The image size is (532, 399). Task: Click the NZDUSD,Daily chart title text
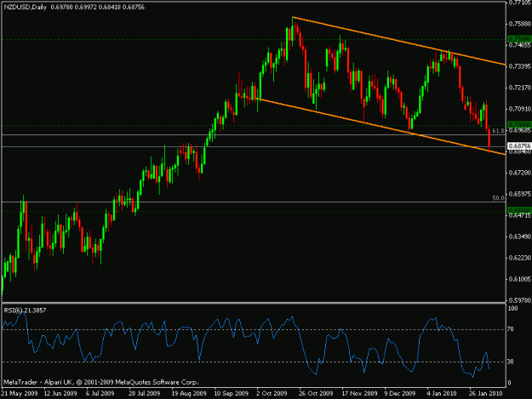pyautogui.click(x=26, y=7)
